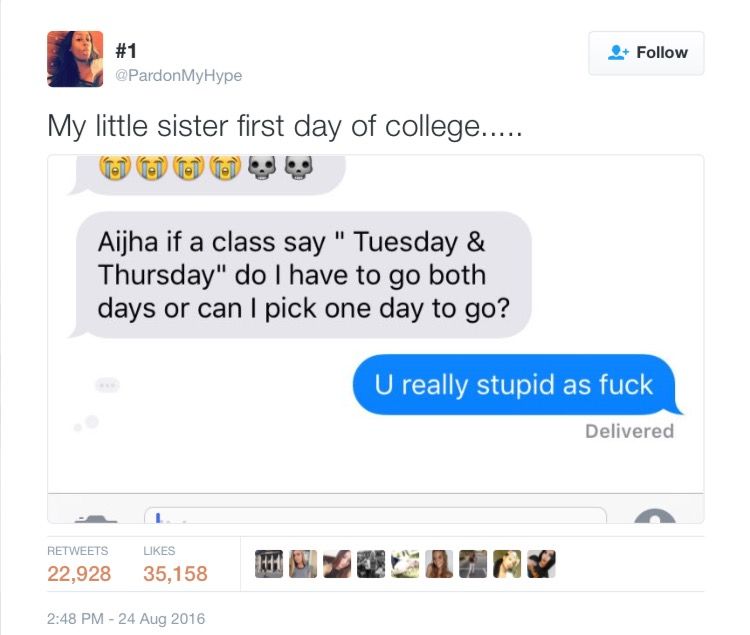Screen dimensions: 750x635
Task: Open the second liker avatar thumbnail
Action: tap(303, 564)
